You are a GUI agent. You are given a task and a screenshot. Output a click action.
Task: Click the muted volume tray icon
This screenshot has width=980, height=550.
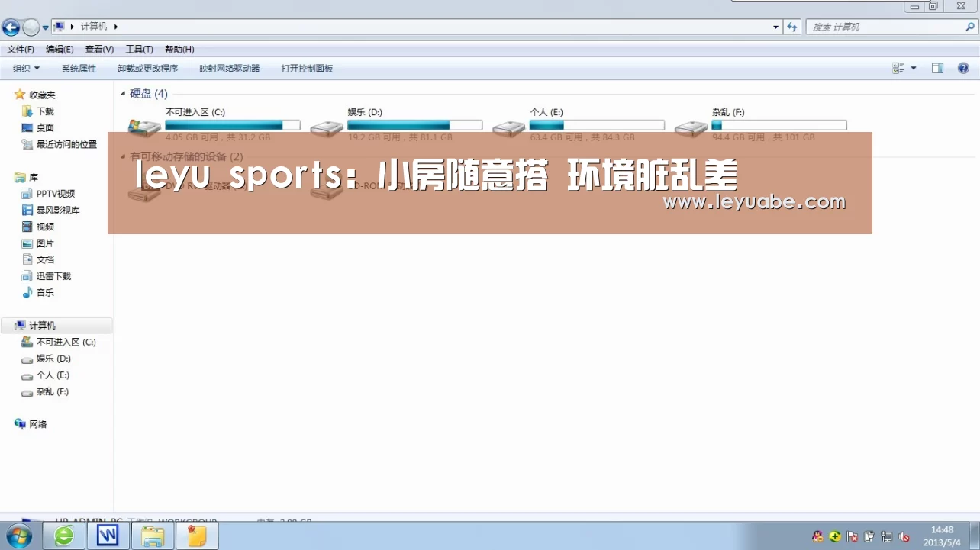pyautogui.click(x=904, y=536)
